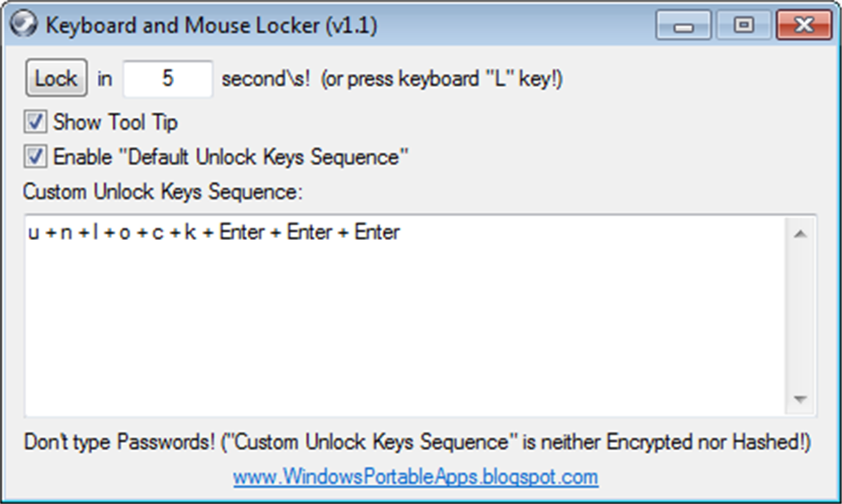Click the scroll up arrow of sequence box
The image size is (842, 504).
pos(800,234)
